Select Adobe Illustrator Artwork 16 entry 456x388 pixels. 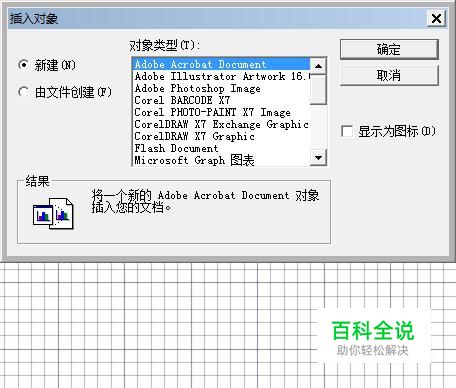[x=221, y=76]
